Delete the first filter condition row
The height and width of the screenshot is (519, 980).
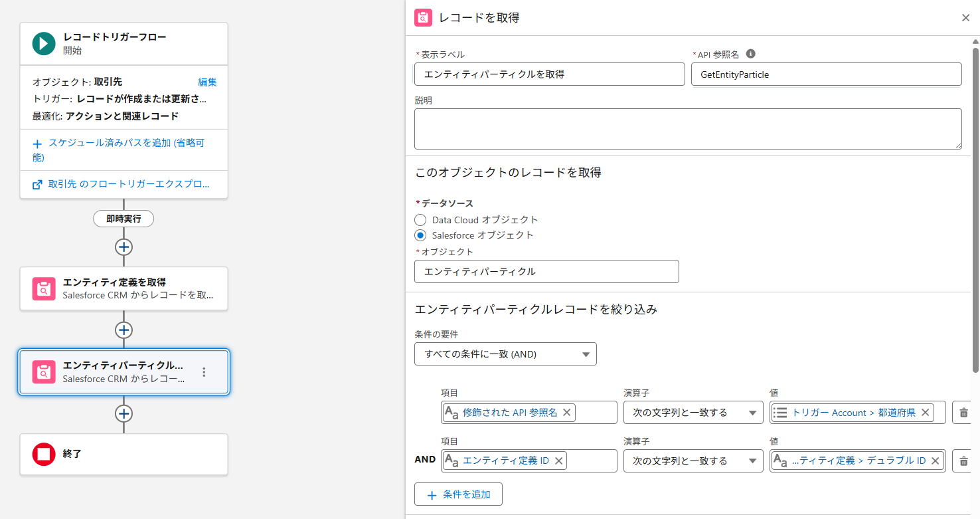tap(963, 413)
